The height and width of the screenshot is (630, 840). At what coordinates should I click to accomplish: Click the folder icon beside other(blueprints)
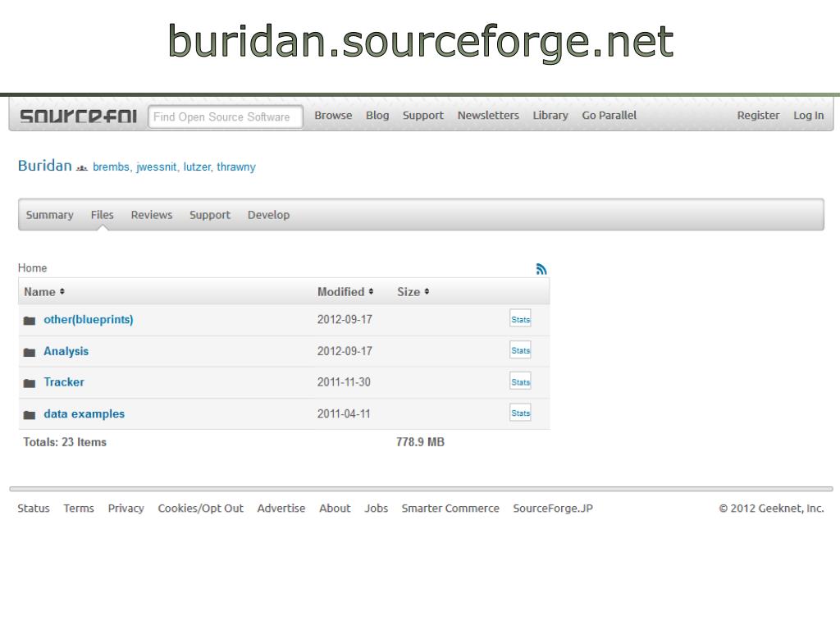(30, 321)
